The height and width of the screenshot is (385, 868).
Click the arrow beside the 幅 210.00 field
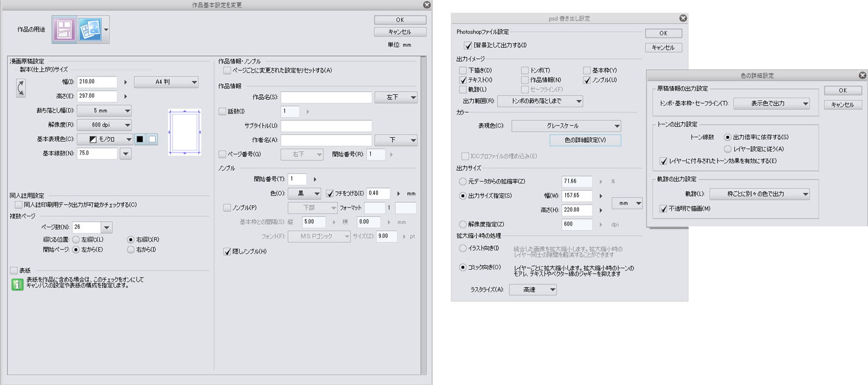click(126, 82)
